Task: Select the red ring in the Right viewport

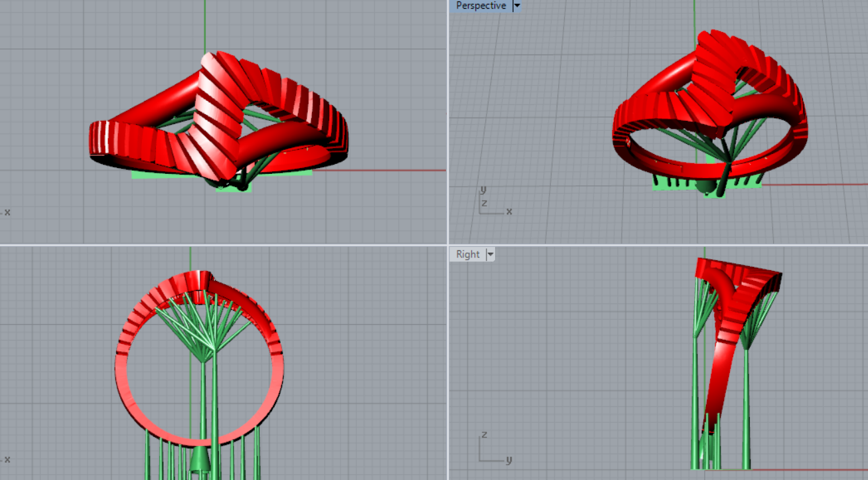Action: coord(720,365)
